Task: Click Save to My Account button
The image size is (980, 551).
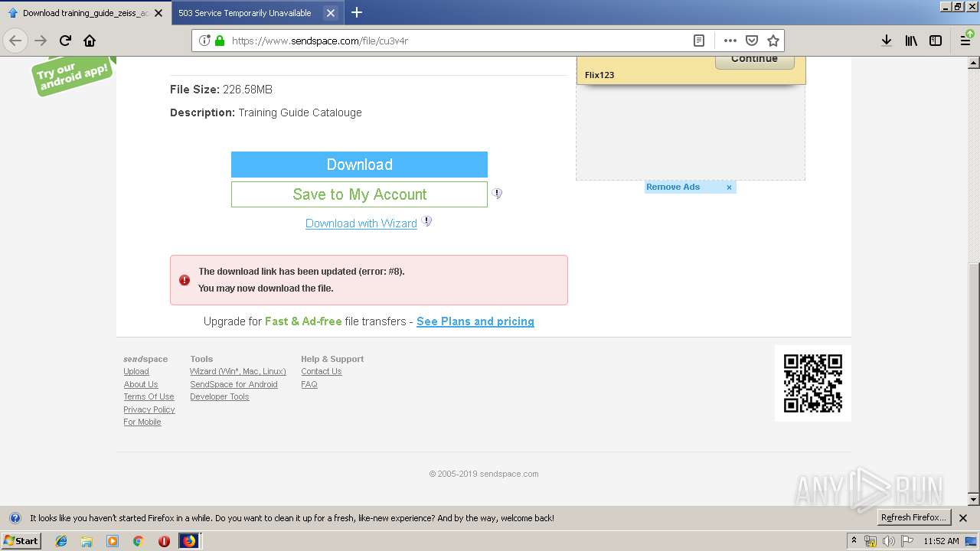Action: click(359, 194)
